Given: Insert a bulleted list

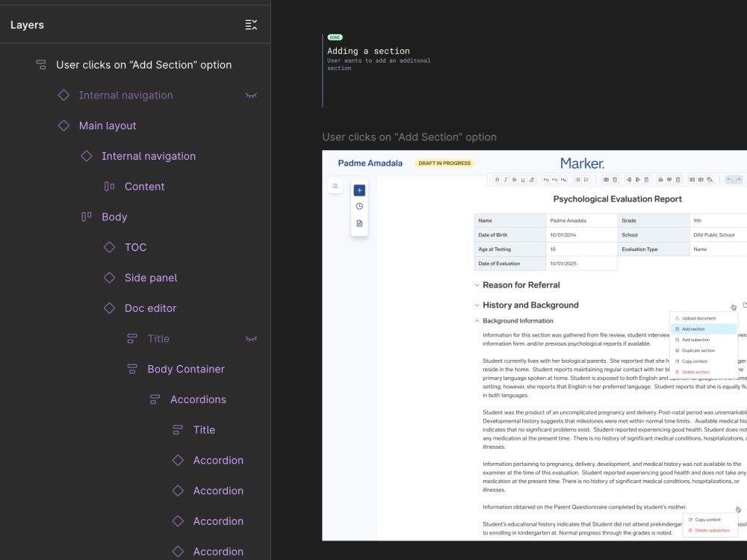Looking at the screenshot, I should [x=577, y=179].
